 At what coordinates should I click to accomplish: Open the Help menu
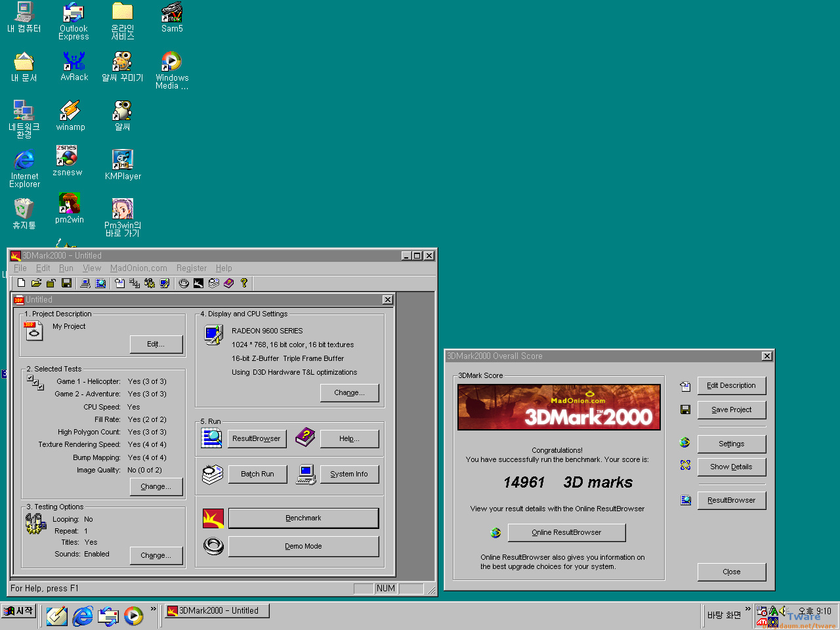224,268
